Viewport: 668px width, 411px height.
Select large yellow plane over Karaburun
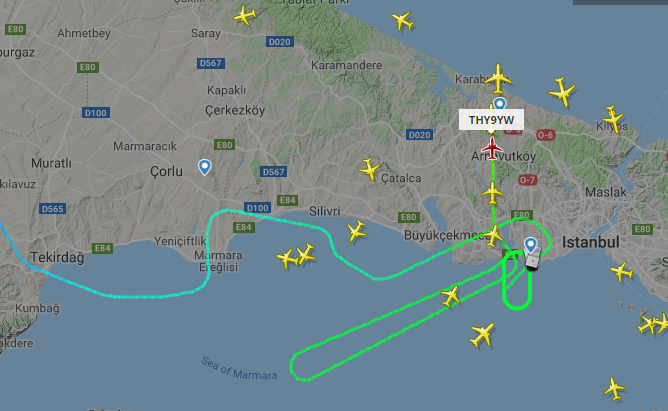(x=498, y=79)
